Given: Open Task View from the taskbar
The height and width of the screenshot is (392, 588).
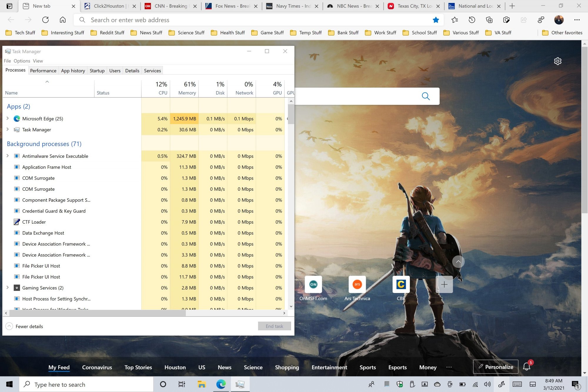Looking at the screenshot, I should [182, 384].
